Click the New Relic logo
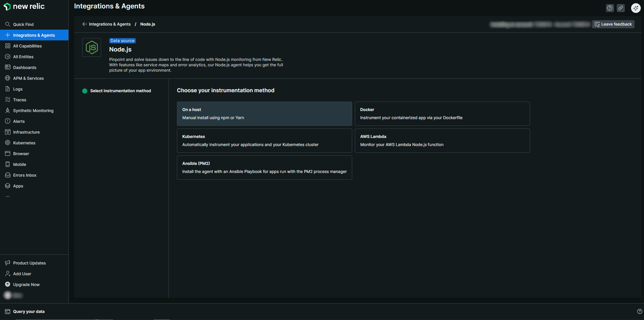Image resolution: width=644 pixels, height=320 pixels. pos(24,6)
